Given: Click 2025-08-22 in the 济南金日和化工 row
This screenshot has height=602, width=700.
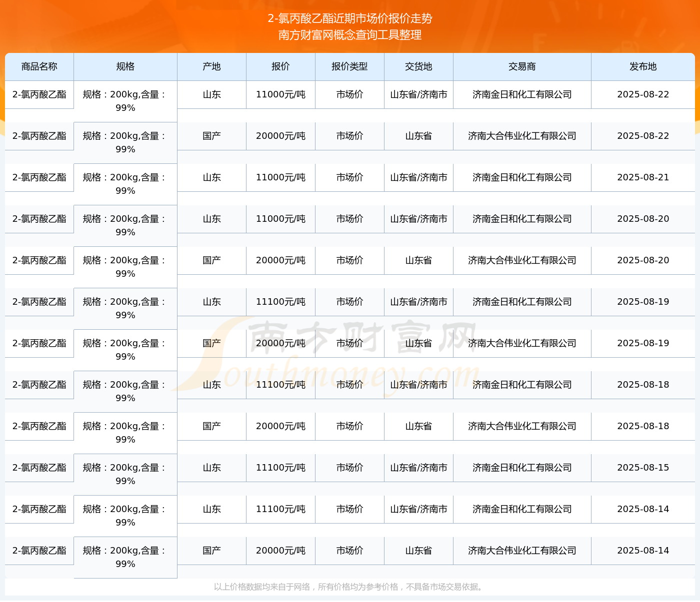Looking at the screenshot, I should tap(643, 94).
